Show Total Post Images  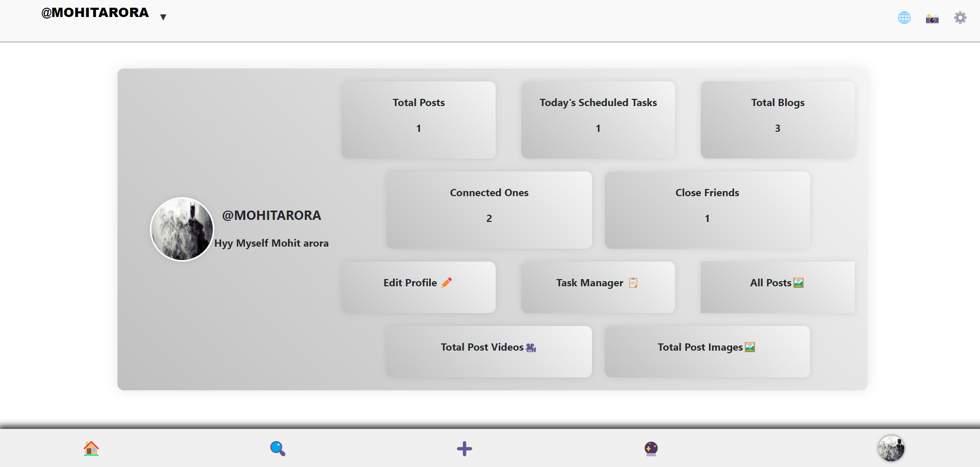[x=707, y=351]
